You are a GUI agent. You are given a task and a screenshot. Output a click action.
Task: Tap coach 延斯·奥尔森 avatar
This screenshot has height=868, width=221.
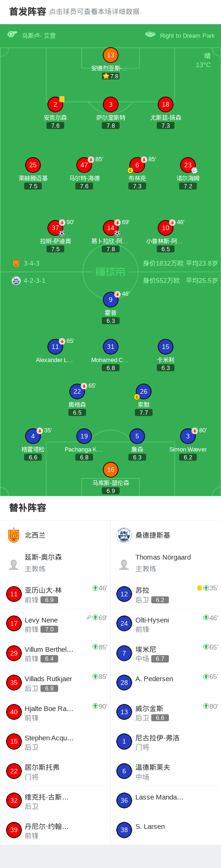(13, 565)
